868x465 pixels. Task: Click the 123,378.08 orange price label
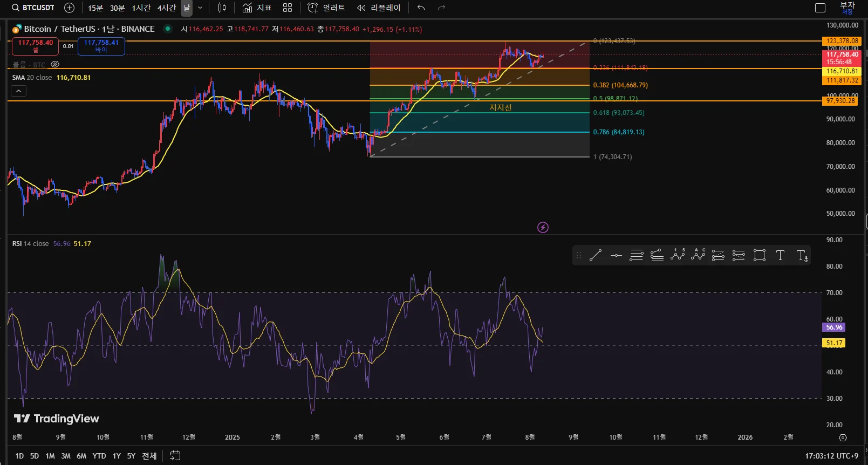coord(842,41)
